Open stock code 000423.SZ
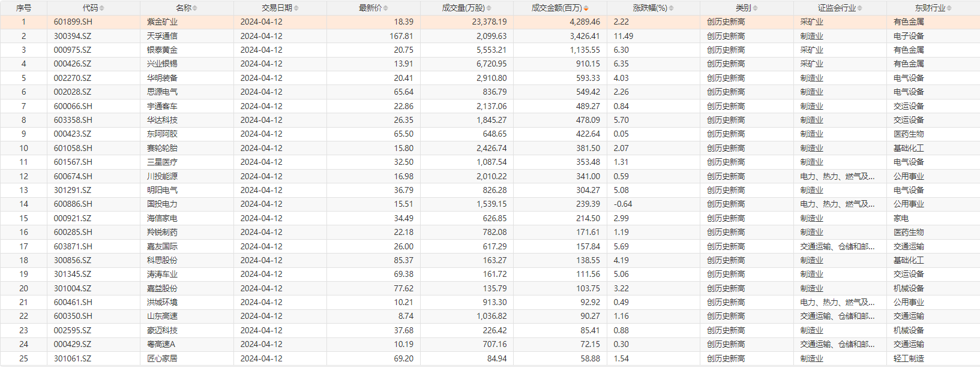Screen dimensions: 980x368 coord(73,134)
